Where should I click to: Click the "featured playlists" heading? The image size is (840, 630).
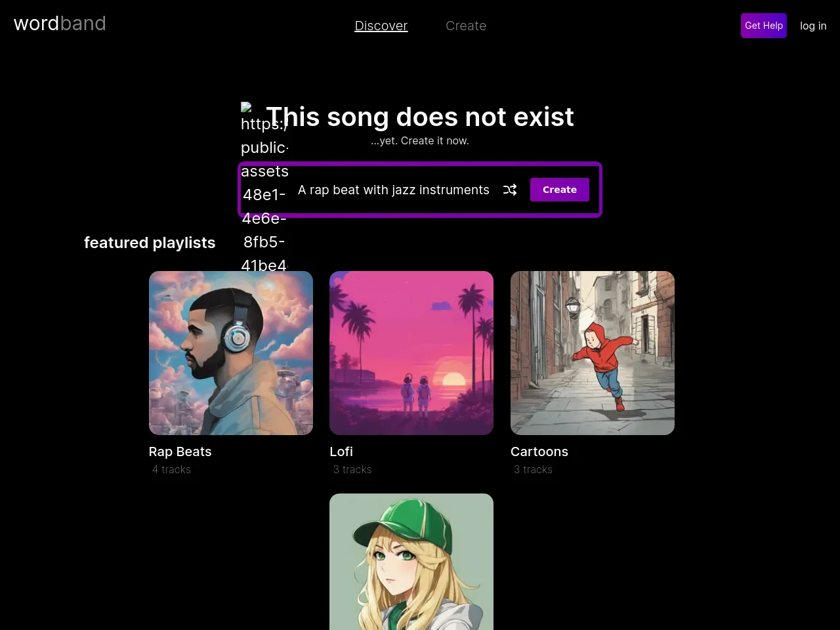[x=150, y=243]
